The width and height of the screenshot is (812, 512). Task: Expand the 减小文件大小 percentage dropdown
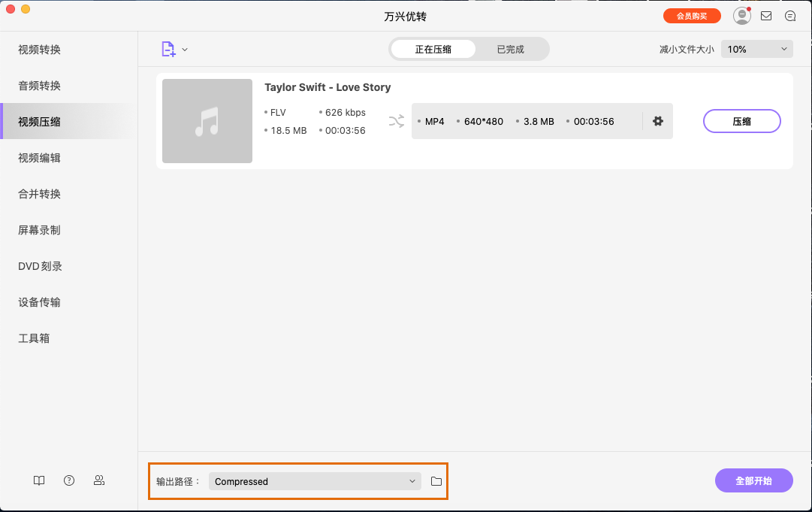pos(756,48)
